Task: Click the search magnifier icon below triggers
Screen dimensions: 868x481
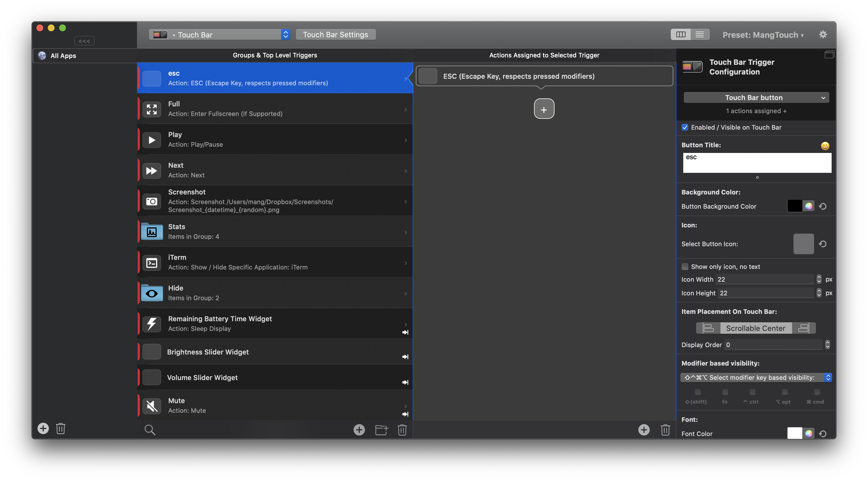Action: [x=149, y=430]
